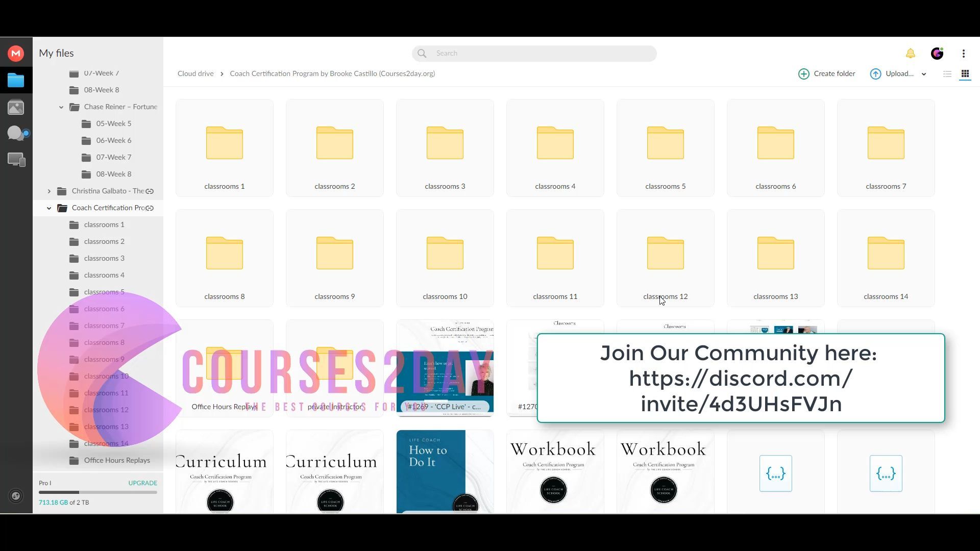This screenshot has height=551, width=980.
Task: Collapse the Coach Certification Program tree
Action: tap(49, 208)
